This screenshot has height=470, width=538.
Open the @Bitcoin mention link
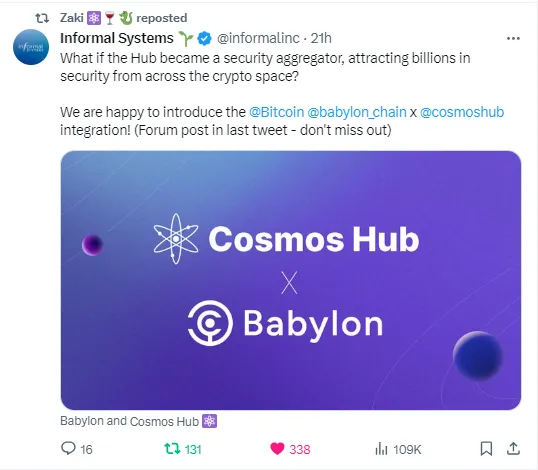(277, 112)
